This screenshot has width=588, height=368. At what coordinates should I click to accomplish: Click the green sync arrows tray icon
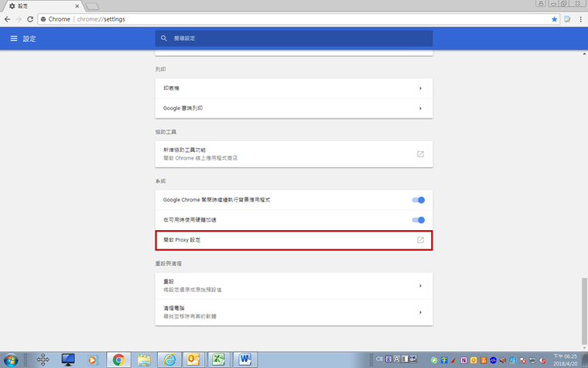(x=434, y=360)
